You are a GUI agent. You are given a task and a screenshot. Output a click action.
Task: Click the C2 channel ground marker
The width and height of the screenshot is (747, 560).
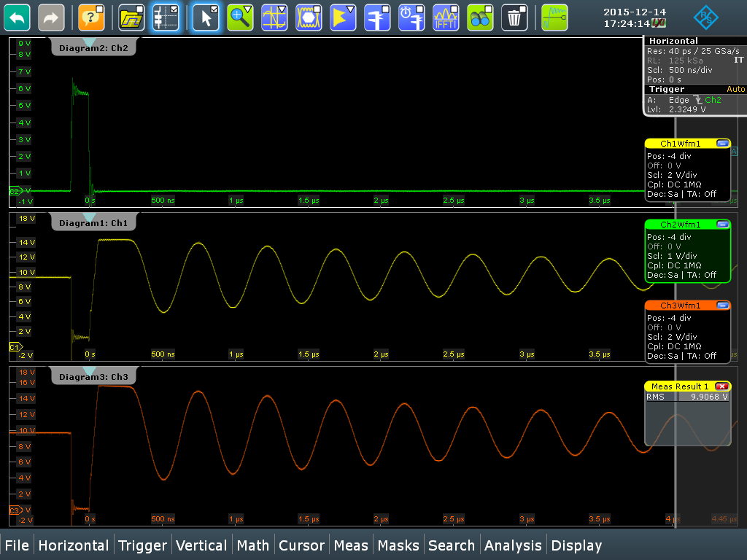[16, 191]
